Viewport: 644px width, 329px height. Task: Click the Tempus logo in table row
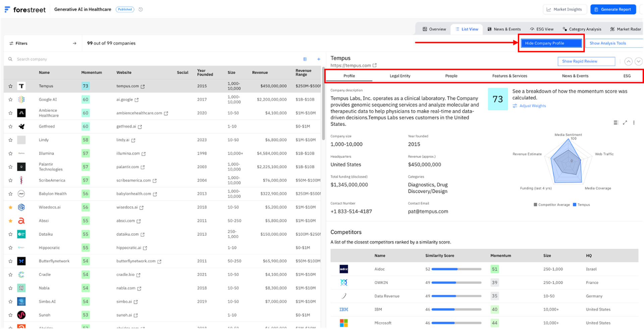click(21, 86)
